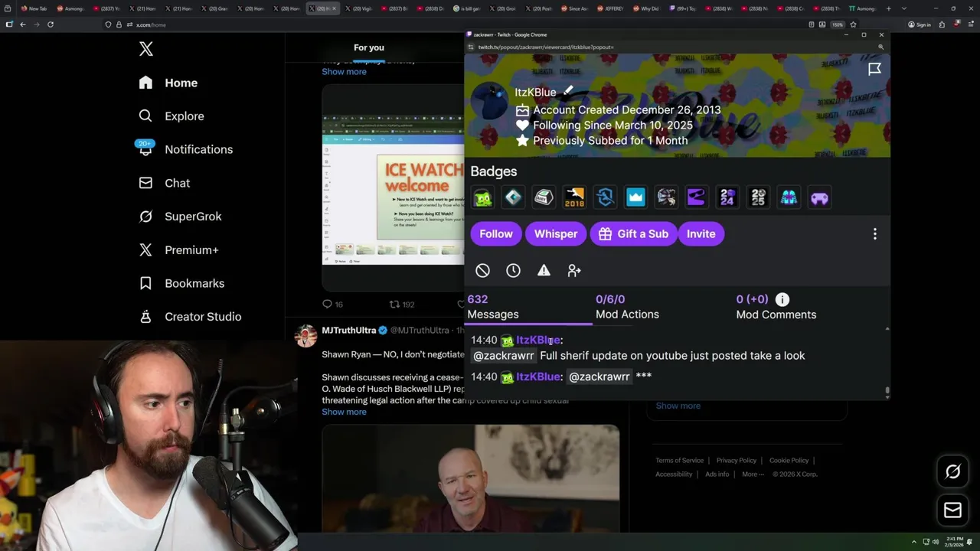This screenshot has width=980, height=551.
Task: Click the Bookmarks ribbon icon
Action: point(145,283)
